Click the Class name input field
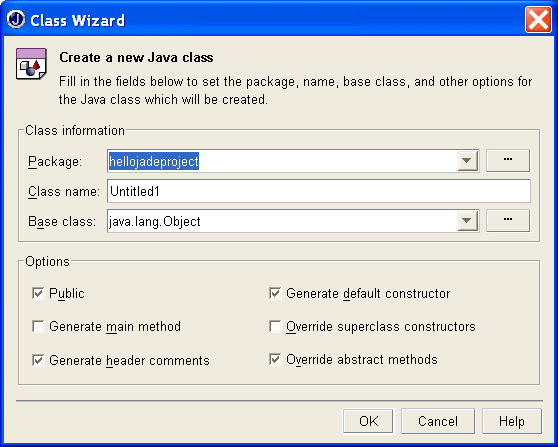The width and height of the screenshot is (558, 447). 319,191
